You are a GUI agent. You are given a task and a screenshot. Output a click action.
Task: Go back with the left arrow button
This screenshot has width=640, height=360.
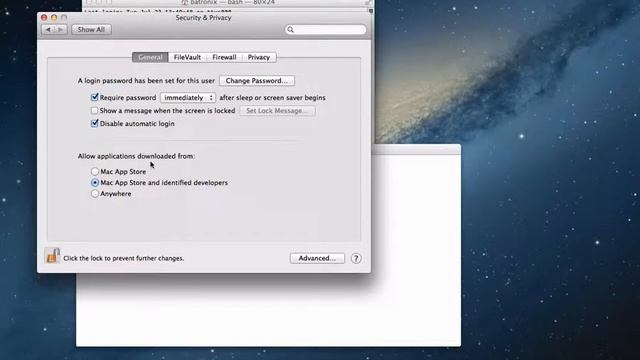[x=48, y=29]
